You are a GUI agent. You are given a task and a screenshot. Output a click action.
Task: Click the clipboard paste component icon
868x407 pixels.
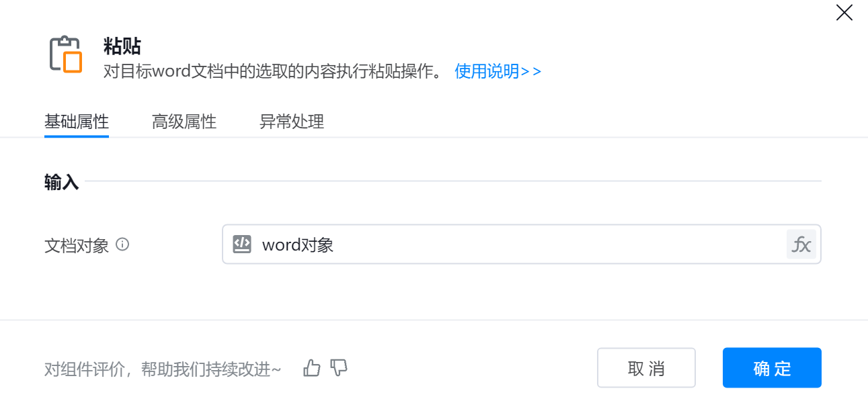[66, 54]
